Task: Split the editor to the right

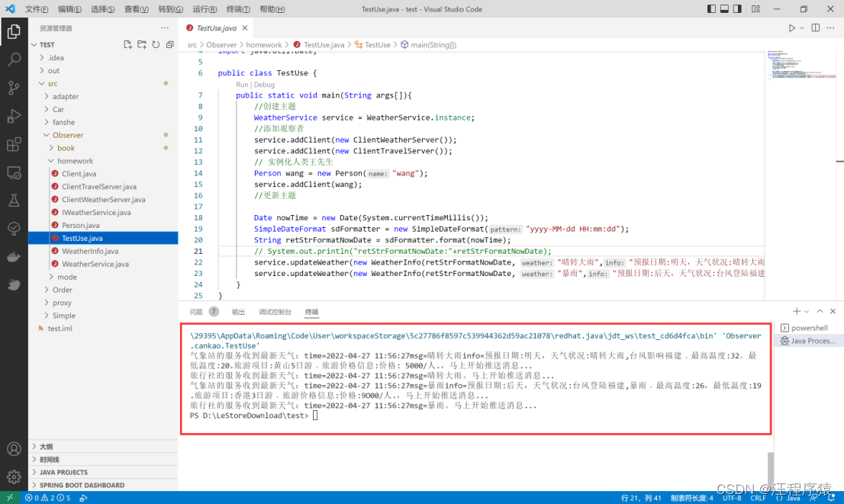Action: [816, 28]
